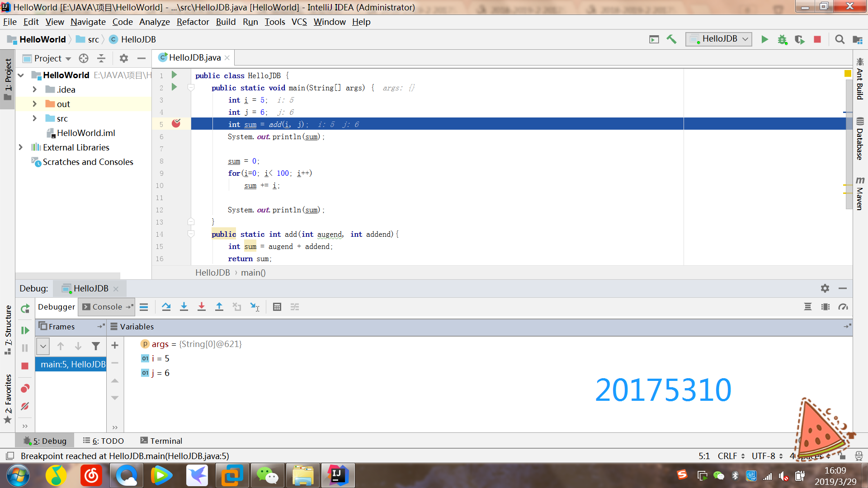
Task: Click UTF-8 encoding in status bar
Action: click(x=767, y=456)
